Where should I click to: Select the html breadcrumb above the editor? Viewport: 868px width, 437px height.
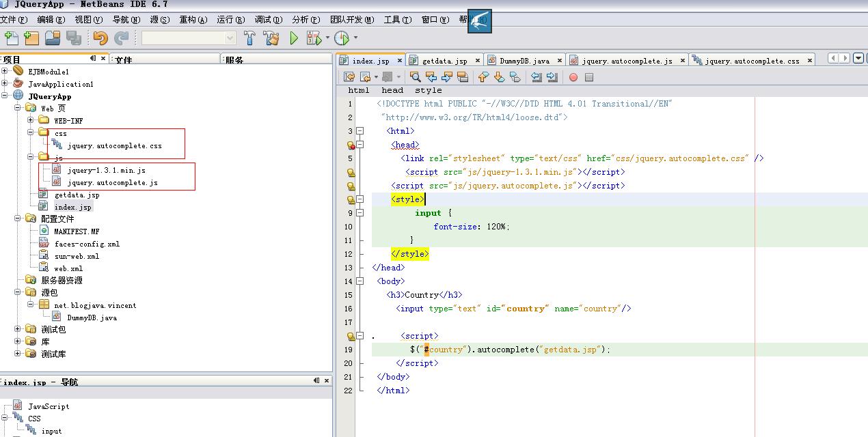click(359, 90)
